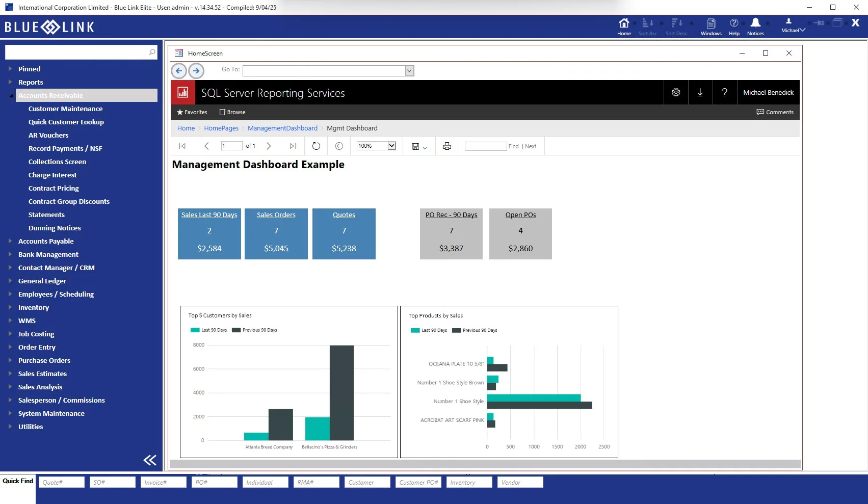868x504 pixels.
Task: Expand the Inventory tree node
Action: pyautogui.click(x=10, y=307)
